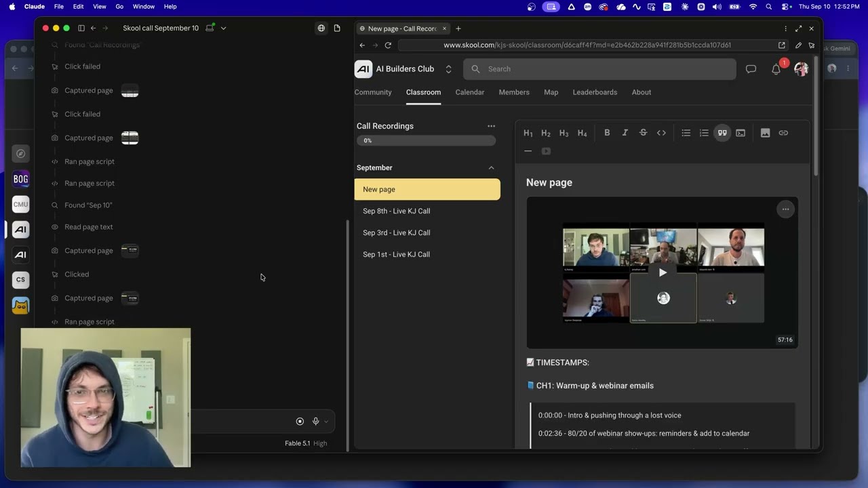The width and height of the screenshot is (868, 488).
Task: Toggle the Claude sidebar panel
Action: (x=81, y=28)
